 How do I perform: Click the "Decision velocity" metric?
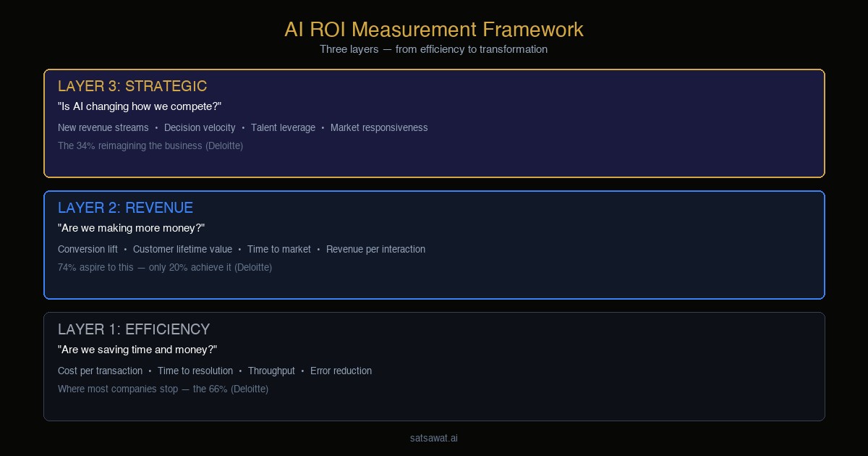coord(200,127)
